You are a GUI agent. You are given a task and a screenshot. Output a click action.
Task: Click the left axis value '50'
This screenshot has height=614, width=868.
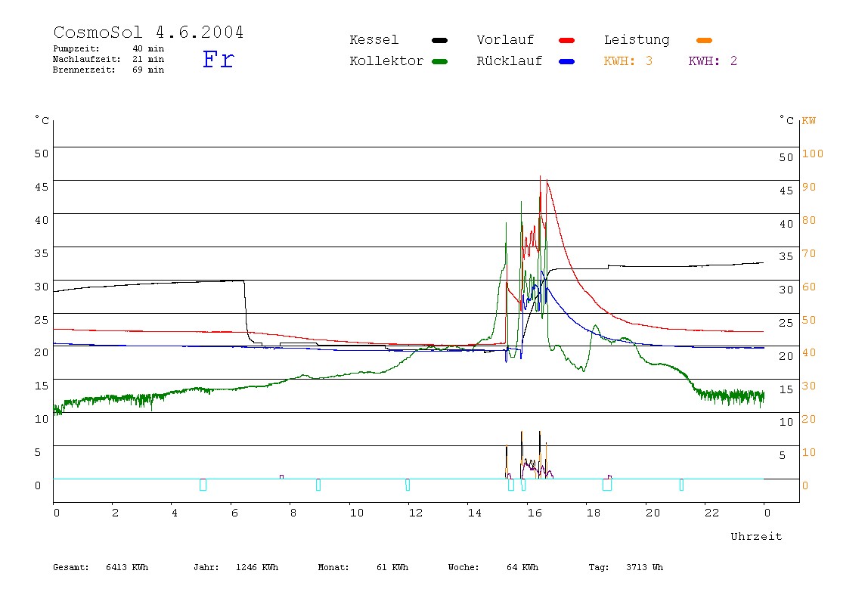(x=42, y=153)
